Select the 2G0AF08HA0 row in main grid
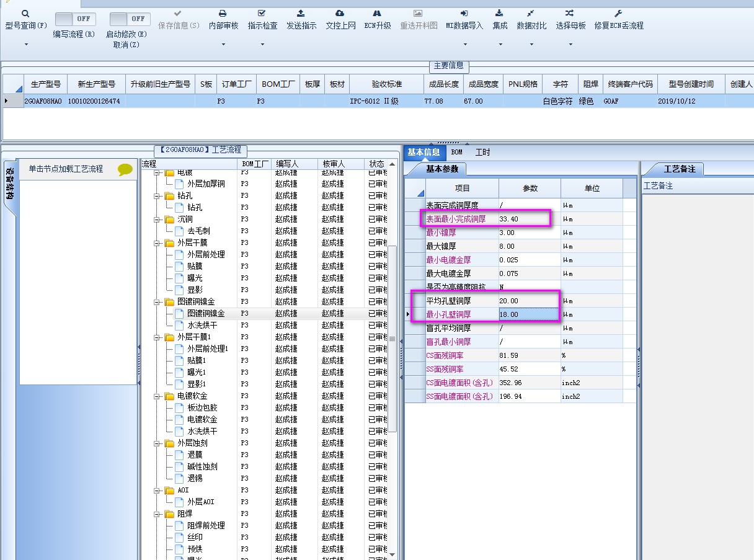The width and height of the screenshot is (754, 560). coord(378,100)
